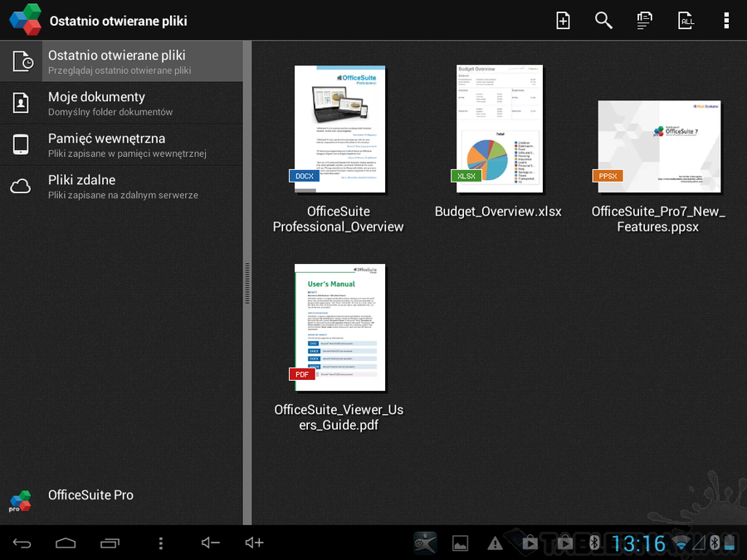Screen dimensions: 747x560
Task: Click the sidebar divider grip handle
Action: pos(247,283)
